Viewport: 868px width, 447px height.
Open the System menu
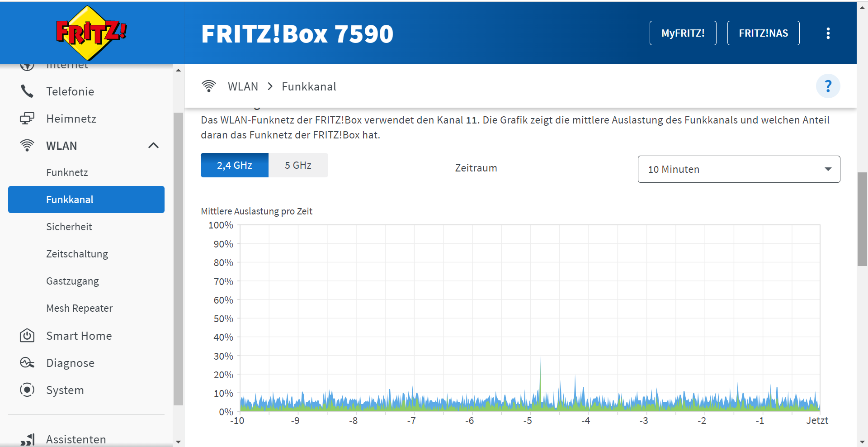(x=65, y=390)
